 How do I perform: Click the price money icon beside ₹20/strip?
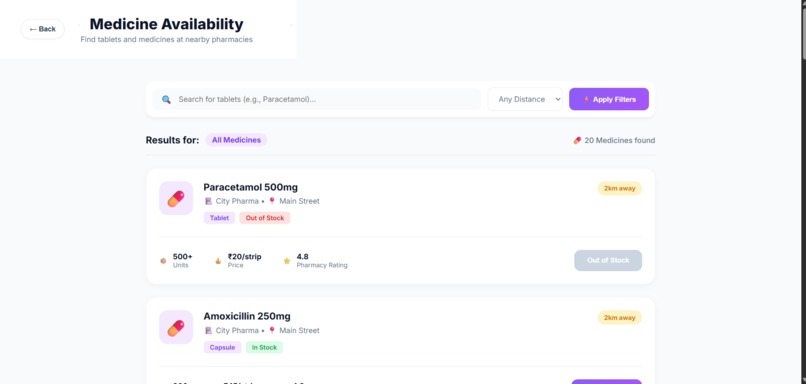pos(218,261)
